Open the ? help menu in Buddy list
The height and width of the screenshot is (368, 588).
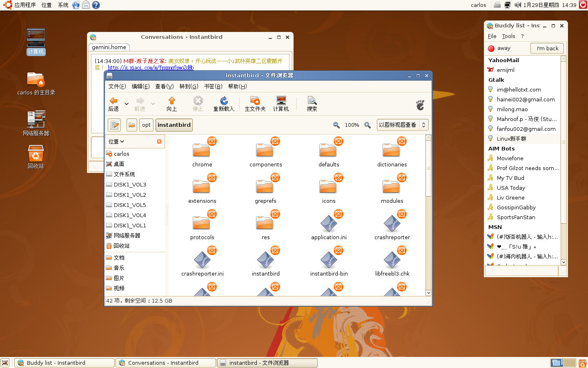click(x=522, y=36)
